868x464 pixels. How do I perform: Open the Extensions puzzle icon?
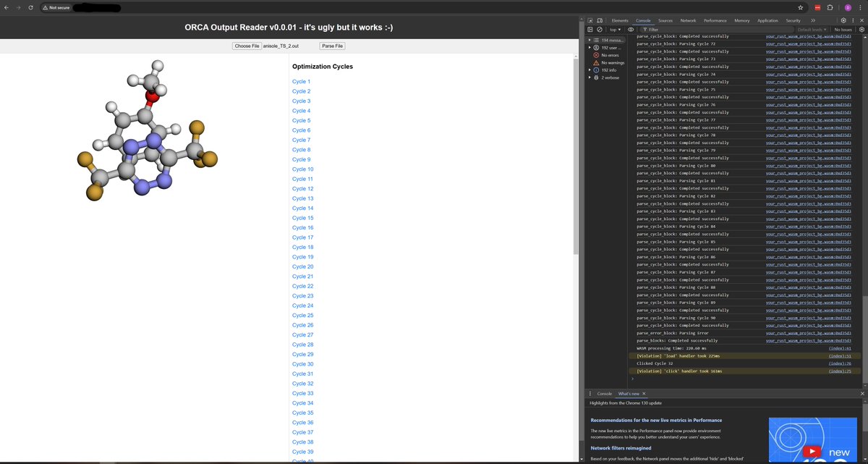tap(830, 7)
